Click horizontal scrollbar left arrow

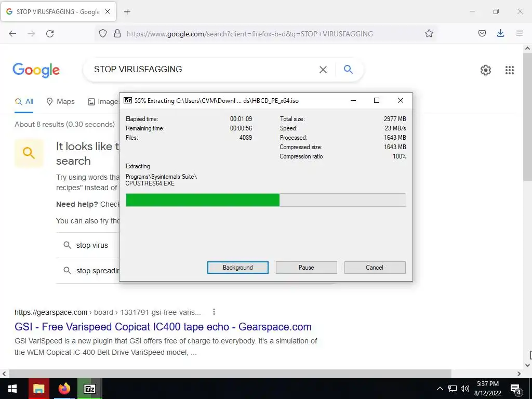tap(4, 374)
